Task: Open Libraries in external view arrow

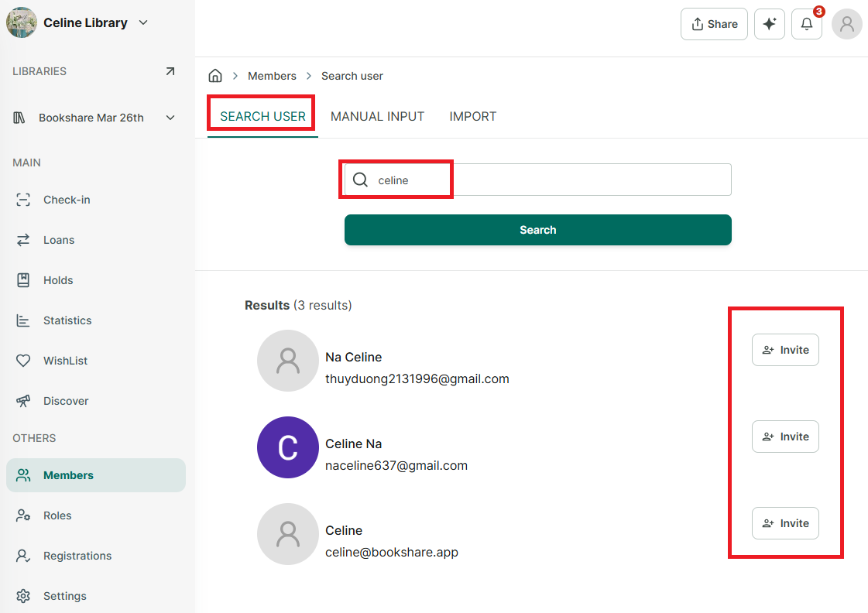Action: pyautogui.click(x=170, y=71)
